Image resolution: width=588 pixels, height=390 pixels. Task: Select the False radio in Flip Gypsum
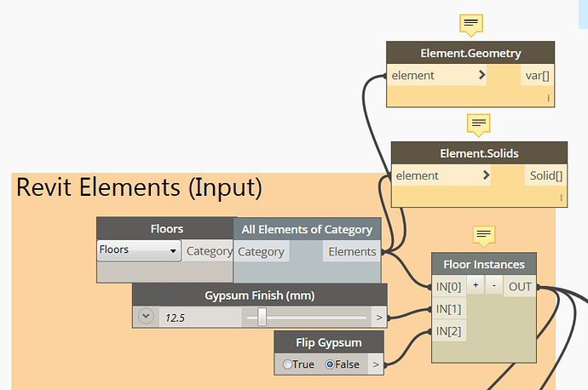click(x=330, y=364)
